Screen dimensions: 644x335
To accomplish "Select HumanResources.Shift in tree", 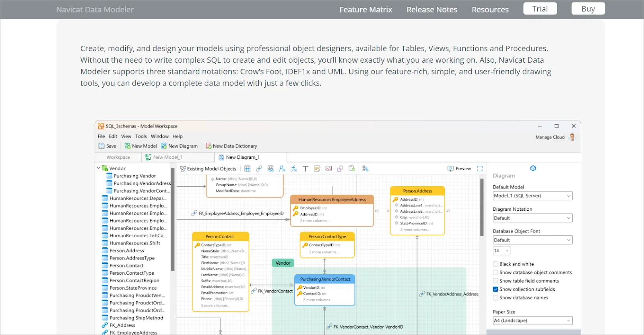I will click(135, 243).
